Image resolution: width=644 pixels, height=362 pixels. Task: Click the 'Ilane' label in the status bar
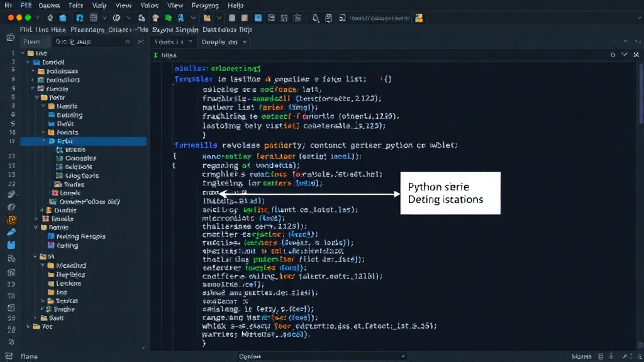coord(29,356)
